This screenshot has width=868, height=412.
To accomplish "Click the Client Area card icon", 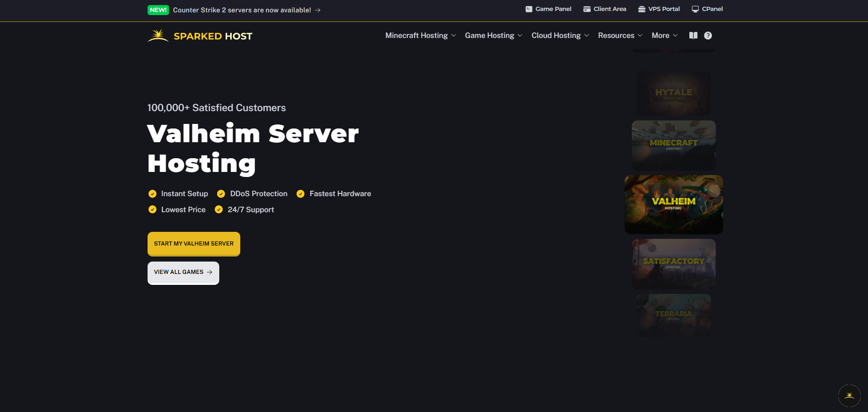I will coord(587,9).
